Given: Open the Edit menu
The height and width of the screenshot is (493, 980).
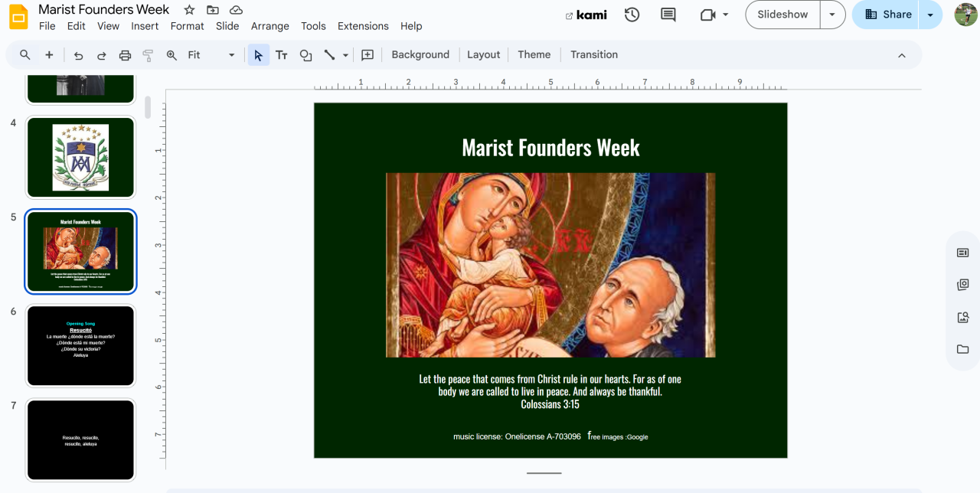Looking at the screenshot, I should tap(77, 26).
